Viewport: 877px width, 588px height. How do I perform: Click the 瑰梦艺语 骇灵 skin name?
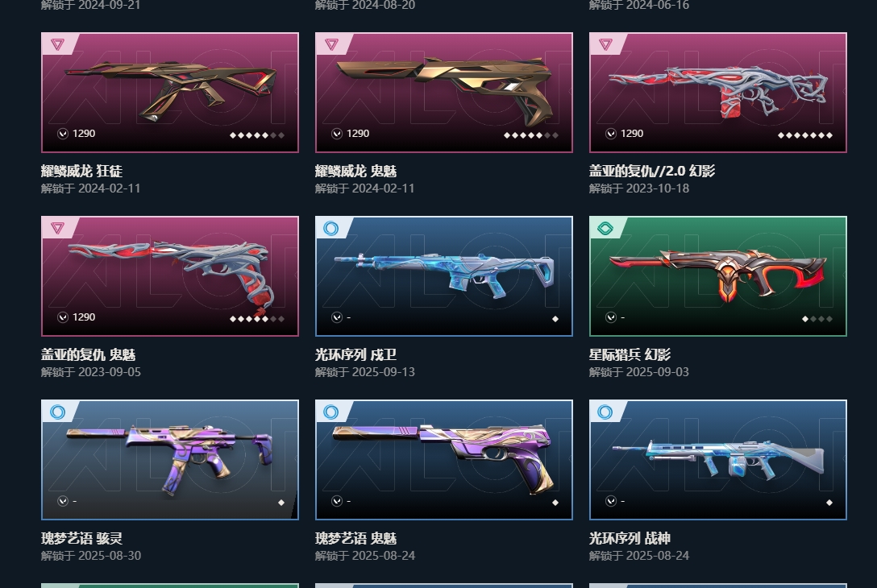[81, 538]
